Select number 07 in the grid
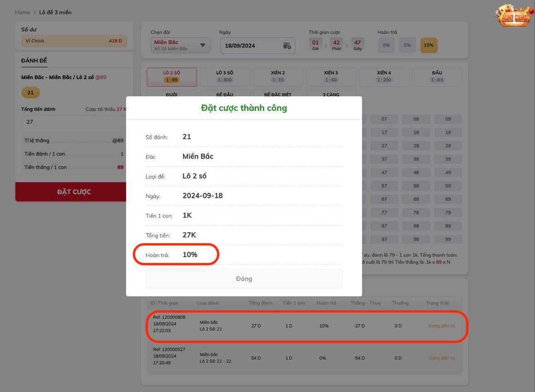The image size is (535, 392). (x=384, y=119)
